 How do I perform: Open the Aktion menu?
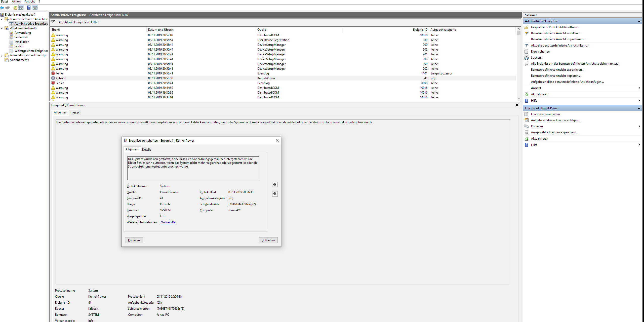(16, 2)
